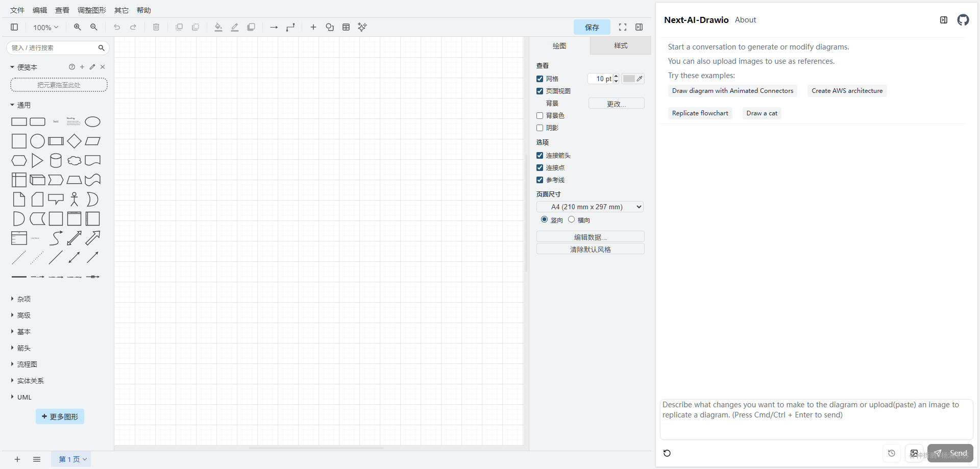Image resolution: width=980 pixels, height=469 pixels.
Task: Open the 调整图形 menu
Action: point(92,10)
